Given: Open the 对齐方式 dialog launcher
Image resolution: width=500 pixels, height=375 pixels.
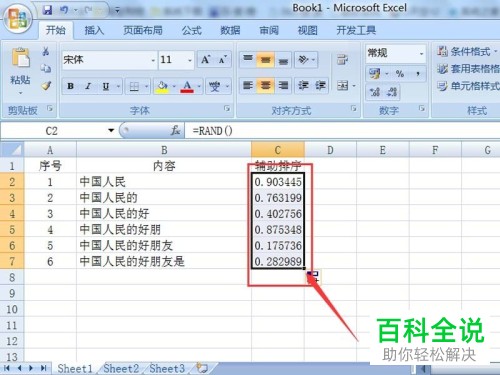Looking at the screenshot, I should point(354,108).
